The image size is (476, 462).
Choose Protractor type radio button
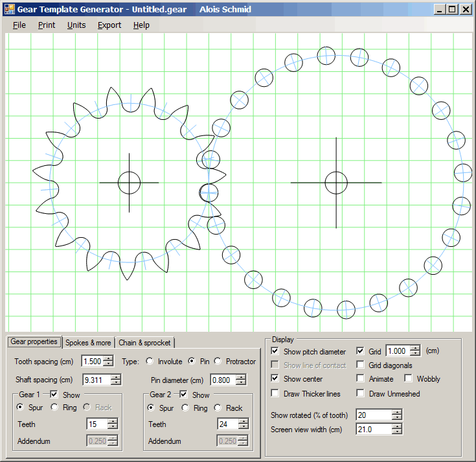pos(218,362)
